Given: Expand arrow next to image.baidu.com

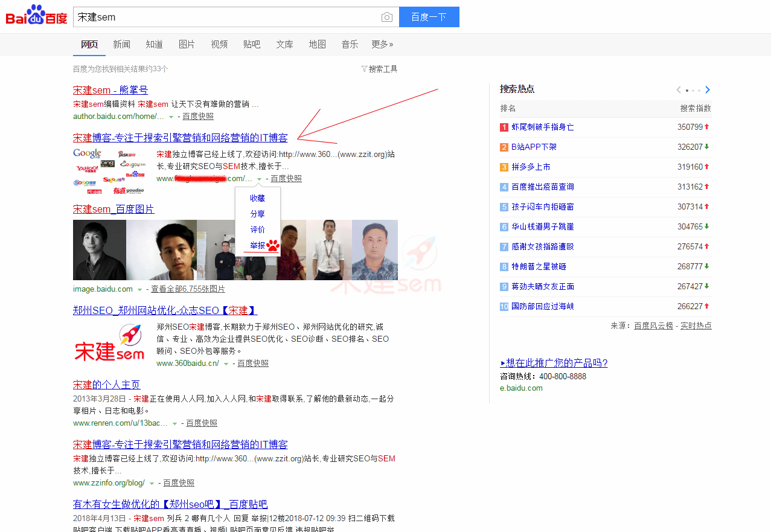Looking at the screenshot, I should [139, 289].
